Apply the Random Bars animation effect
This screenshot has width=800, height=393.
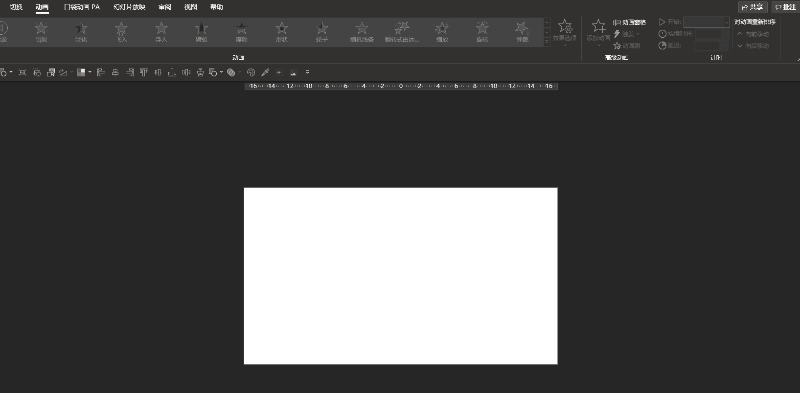point(362,32)
